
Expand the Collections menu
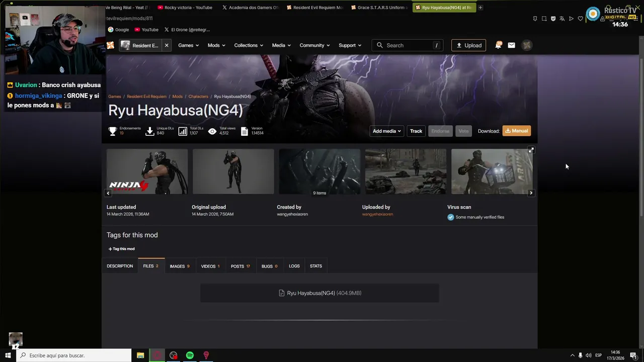click(x=249, y=45)
